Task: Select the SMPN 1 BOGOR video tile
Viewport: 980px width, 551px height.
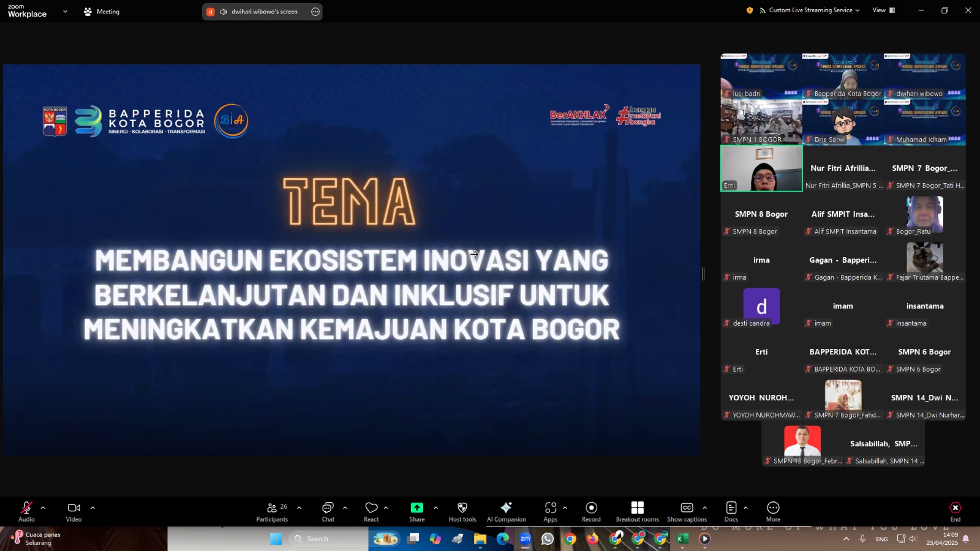Action: [x=761, y=122]
